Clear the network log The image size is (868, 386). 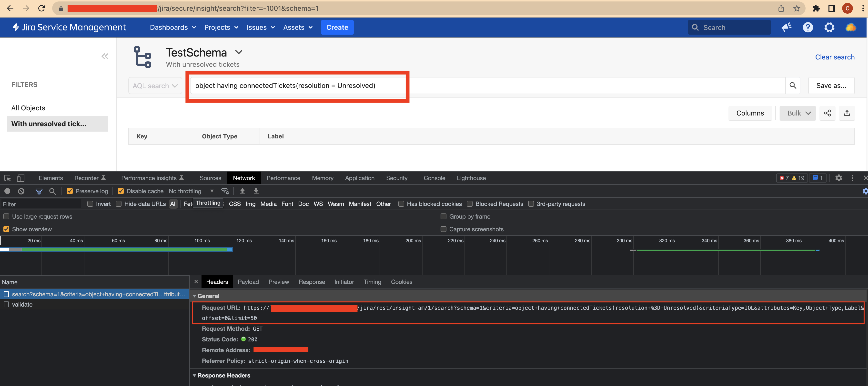click(x=21, y=191)
